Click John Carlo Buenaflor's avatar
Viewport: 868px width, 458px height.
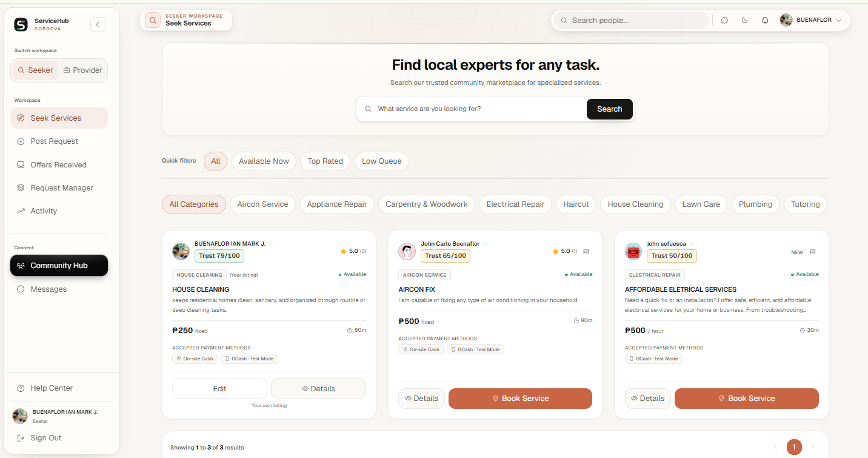pos(407,251)
